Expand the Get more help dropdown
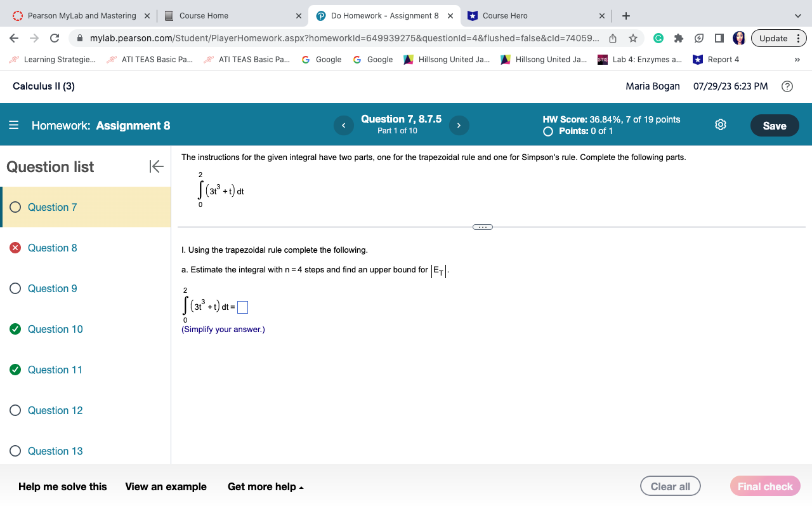 (265, 486)
